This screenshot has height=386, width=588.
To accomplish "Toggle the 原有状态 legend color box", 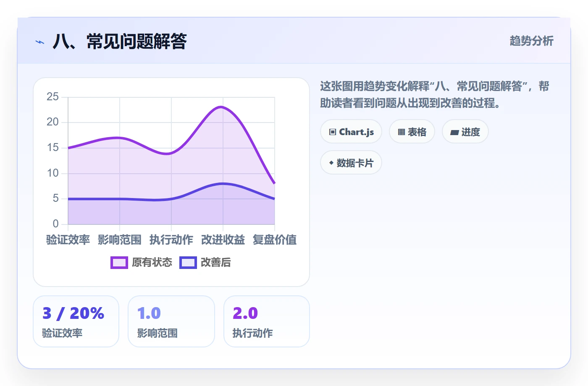I will [119, 263].
